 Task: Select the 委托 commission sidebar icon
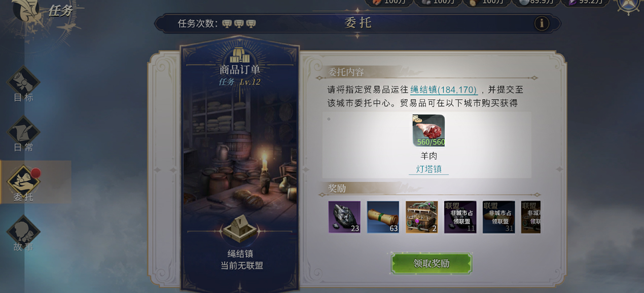23,184
